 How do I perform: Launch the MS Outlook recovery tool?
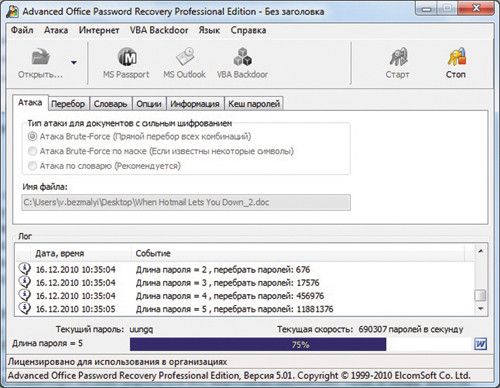pyautogui.click(x=185, y=56)
